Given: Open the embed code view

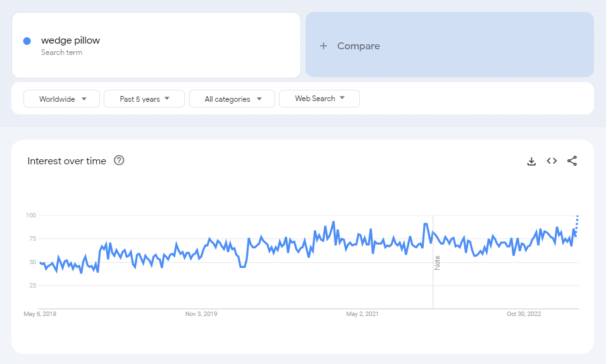Looking at the screenshot, I should [x=551, y=161].
